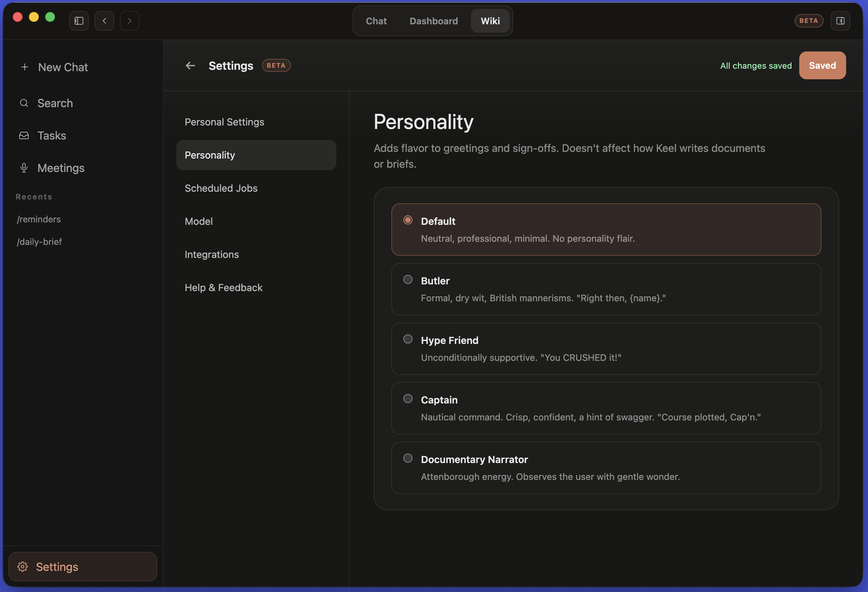868x592 pixels.
Task: Go forward using the title bar chevron
Action: coord(130,21)
